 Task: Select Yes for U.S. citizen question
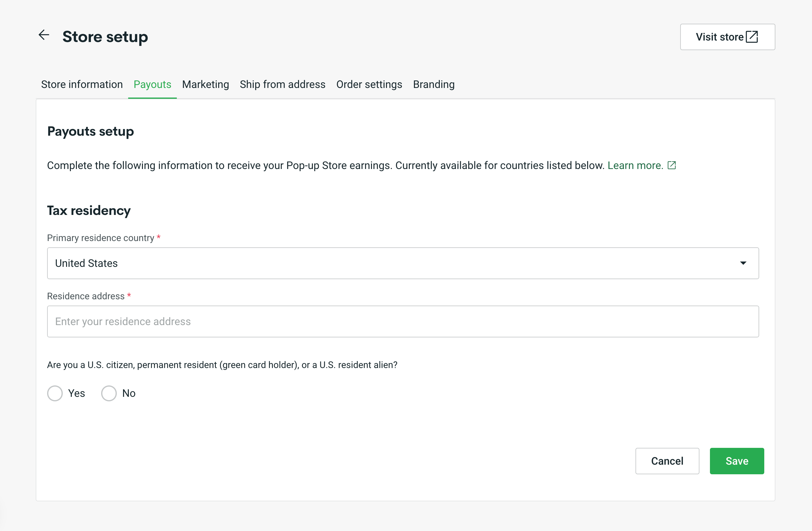[55, 393]
